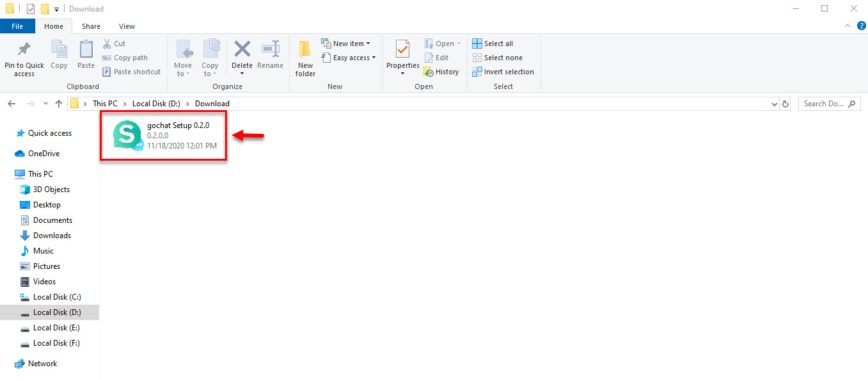Open Customize Quick Access Toolbar dropdown
The image size is (868, 379).
[x=56, y=9]
